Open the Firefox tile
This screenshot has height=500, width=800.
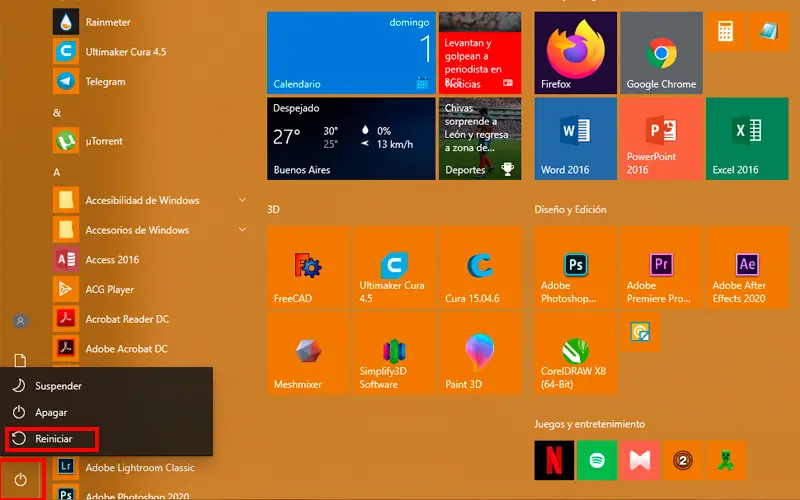576,53
